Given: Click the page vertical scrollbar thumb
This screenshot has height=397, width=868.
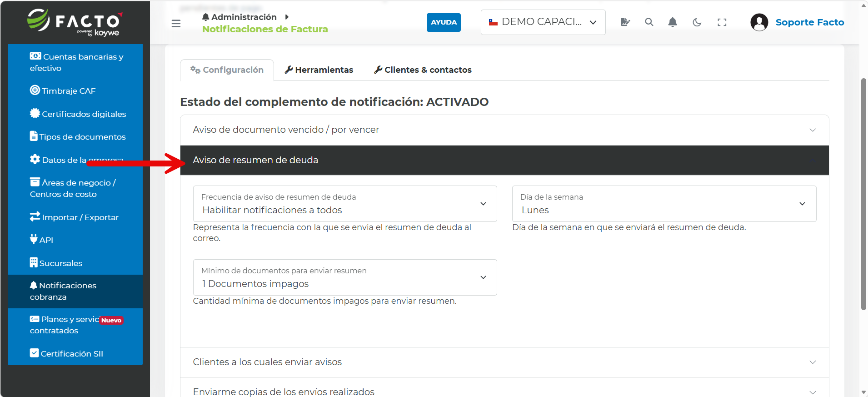Looking at the screenshot, I should click(x=863, y=194).
